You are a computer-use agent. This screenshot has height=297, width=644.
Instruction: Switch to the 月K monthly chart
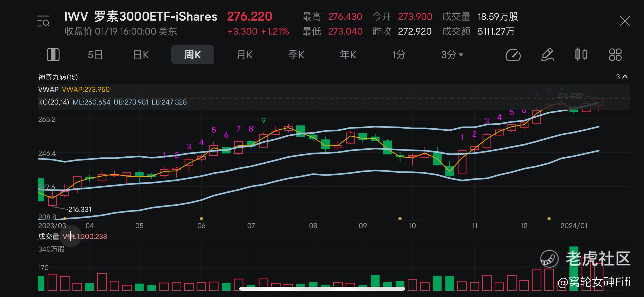click(245, 55)
